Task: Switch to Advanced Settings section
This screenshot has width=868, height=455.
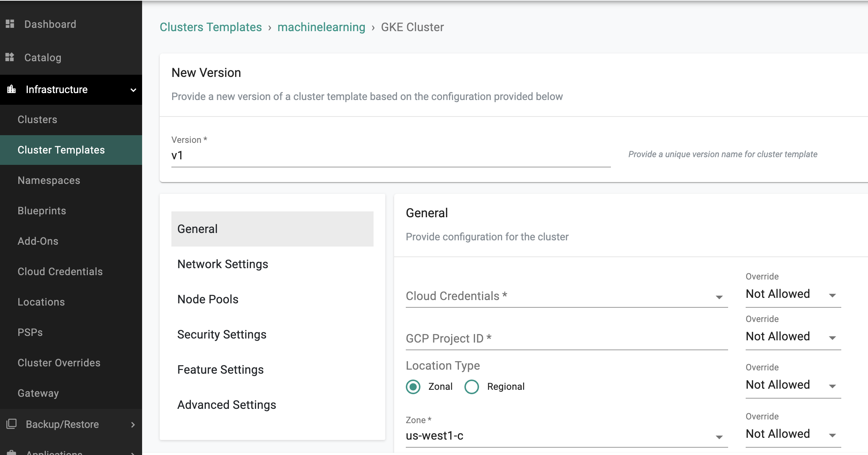Action: point(272,405)
